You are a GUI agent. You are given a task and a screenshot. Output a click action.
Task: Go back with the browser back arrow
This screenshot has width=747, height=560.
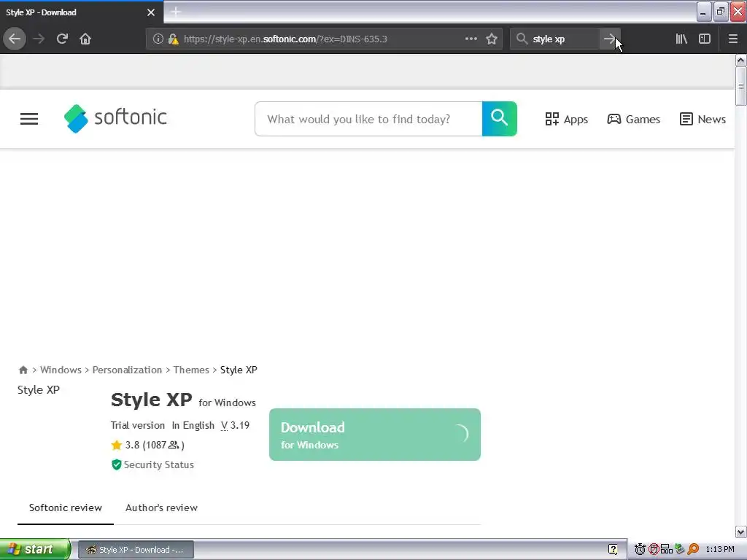[x=15, y=39]
